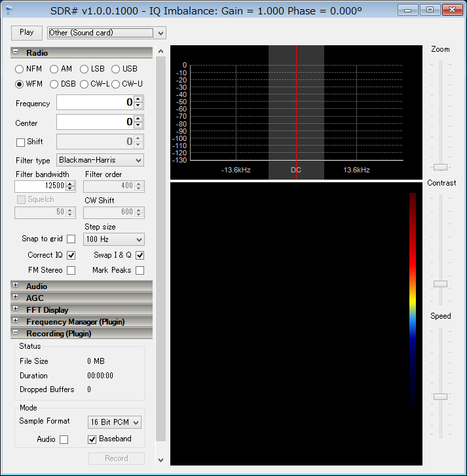Click the Center frequency input field

(95, 122)
